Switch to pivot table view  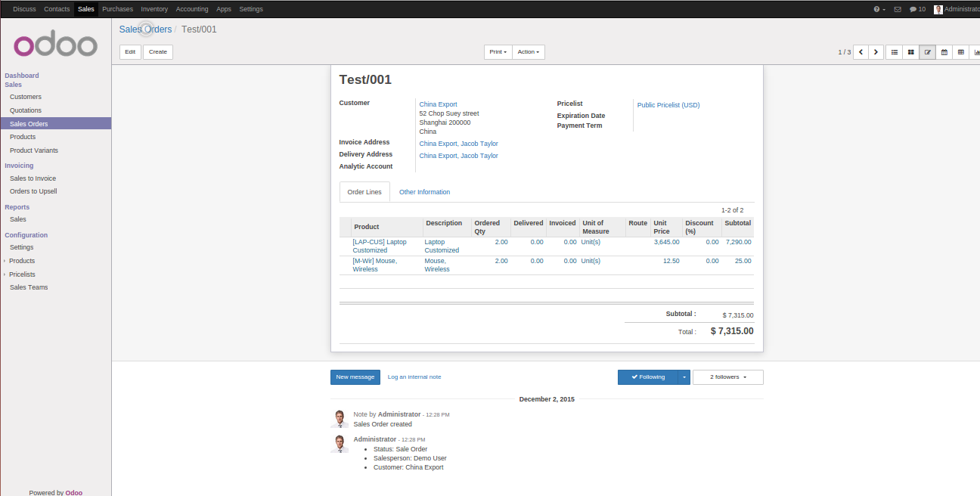tap(960, 52)
